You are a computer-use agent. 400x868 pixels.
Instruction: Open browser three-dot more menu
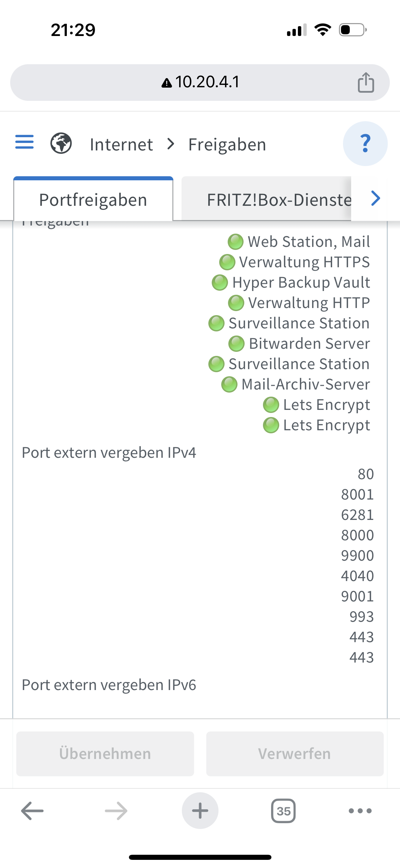tap(360, 811)
